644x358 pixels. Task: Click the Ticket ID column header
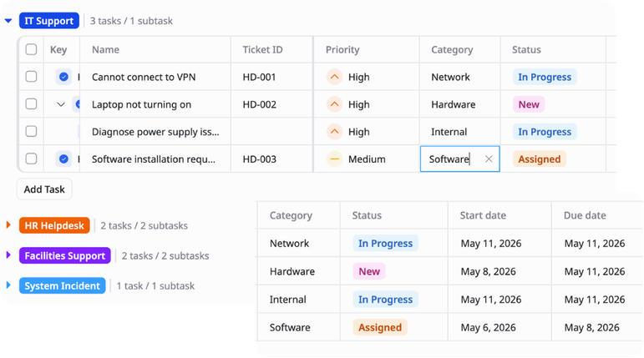pos(262,50)
